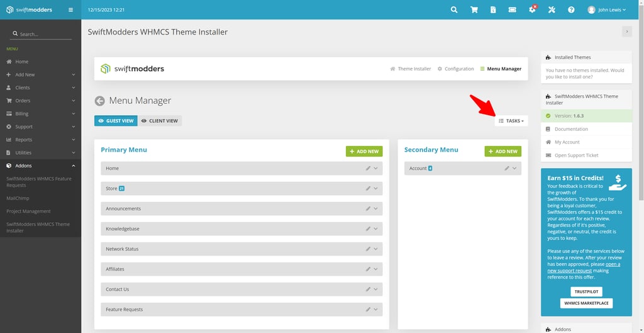The height and width of the screenshot is (333, 644).
Task: Collapse the right sidebar arrow button
Action: coord(627,31)
